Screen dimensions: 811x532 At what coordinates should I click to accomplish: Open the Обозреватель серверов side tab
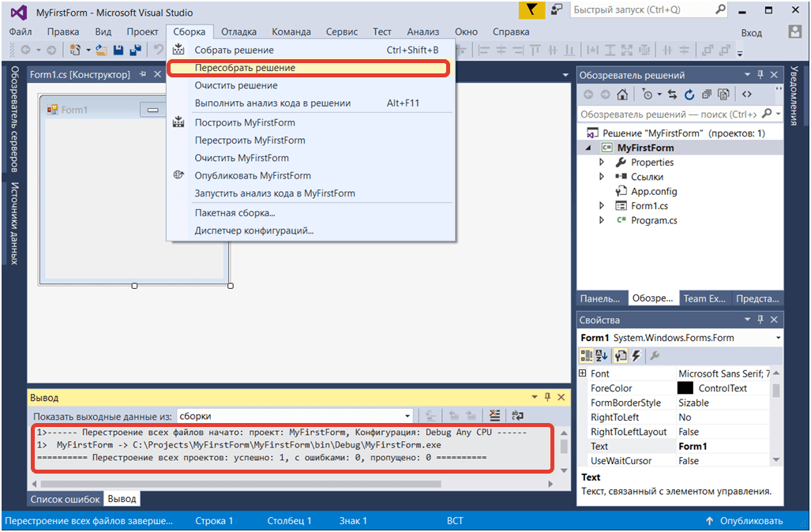[x=14, y=119]
